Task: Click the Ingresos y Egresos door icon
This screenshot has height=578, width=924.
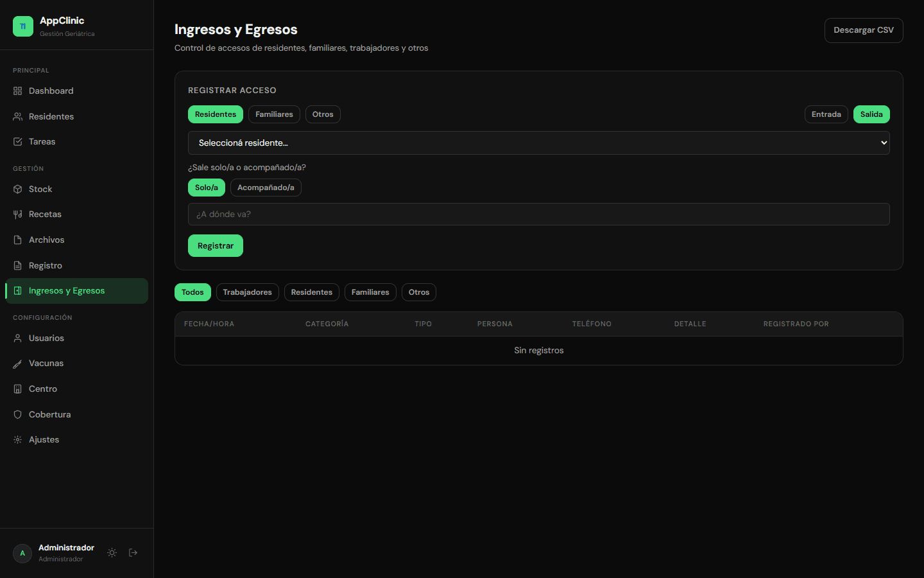Action: [x=18, y=291]
